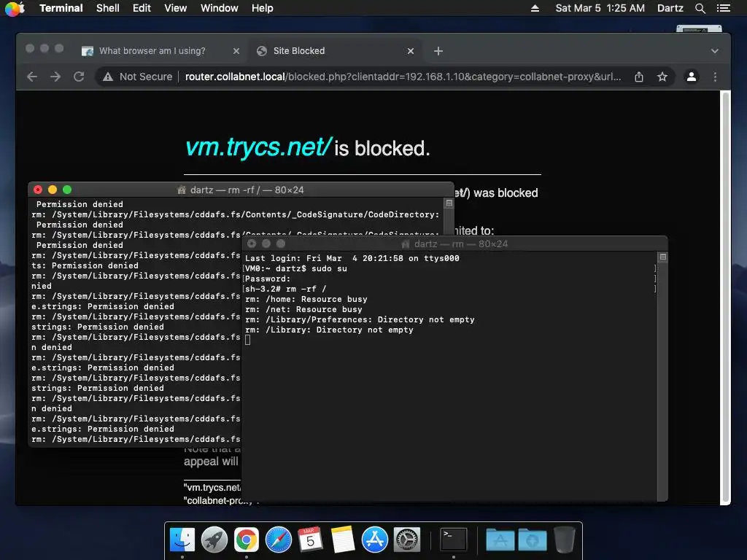
Task: Open Terminal icon in the Dock
Action: click(453, 540)
